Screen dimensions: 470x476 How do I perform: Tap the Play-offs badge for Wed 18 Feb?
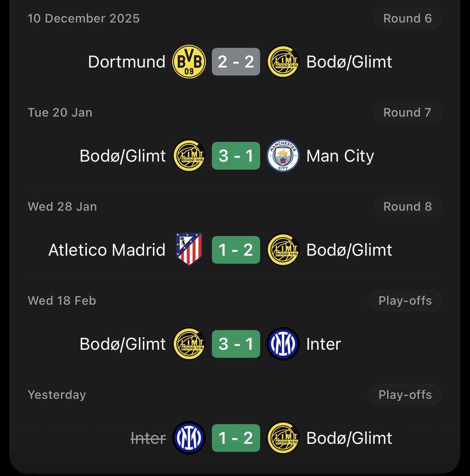click(x=405, y=301)
